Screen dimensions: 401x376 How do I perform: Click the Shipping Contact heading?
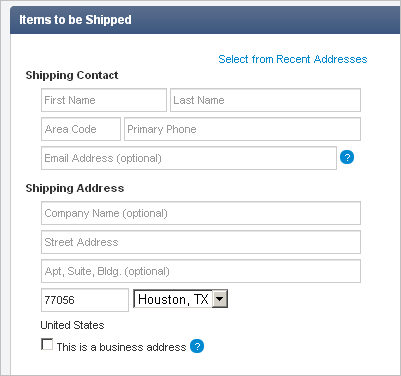click(x=72, y=75)
